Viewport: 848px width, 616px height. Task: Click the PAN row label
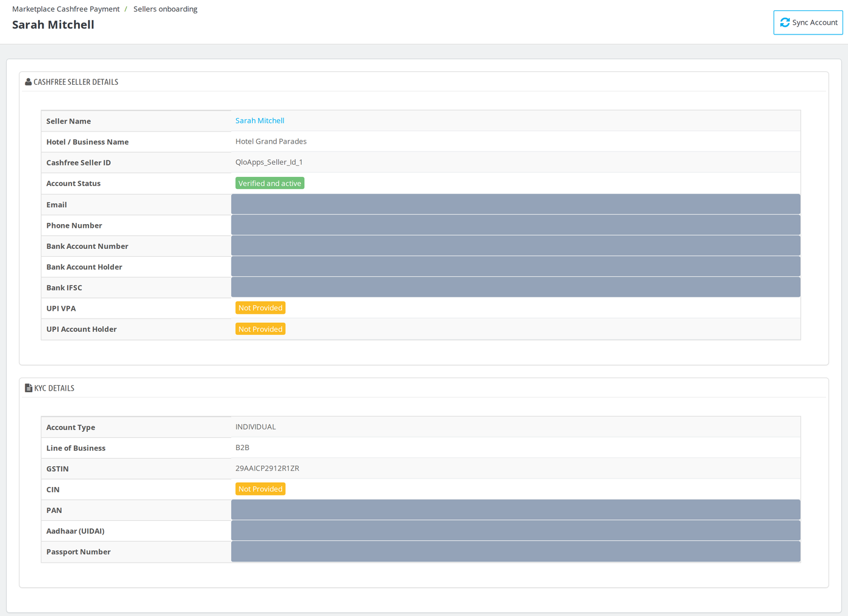coord(54,510)
